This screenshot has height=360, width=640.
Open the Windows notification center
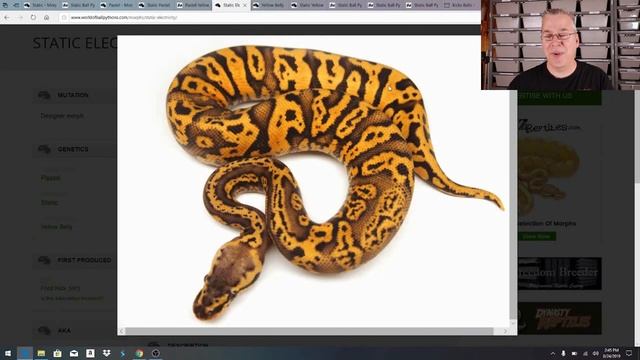click(629, 353)
